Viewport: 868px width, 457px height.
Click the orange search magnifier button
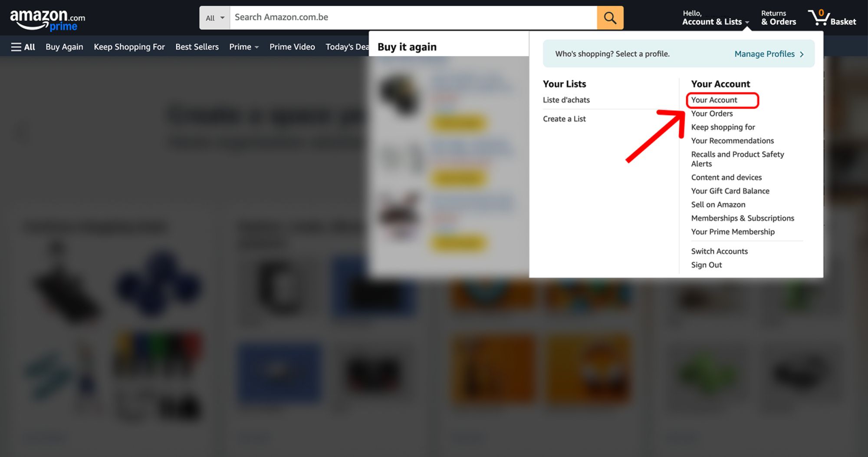pyautogui.click(x=610, y=18)
